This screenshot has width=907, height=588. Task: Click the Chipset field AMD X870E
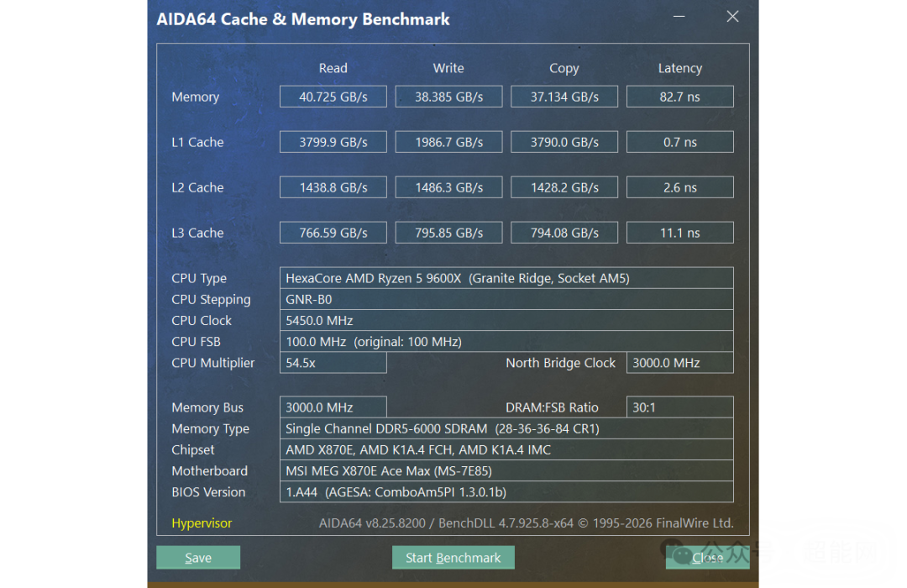pyautogui.click(x=506, y=449)
